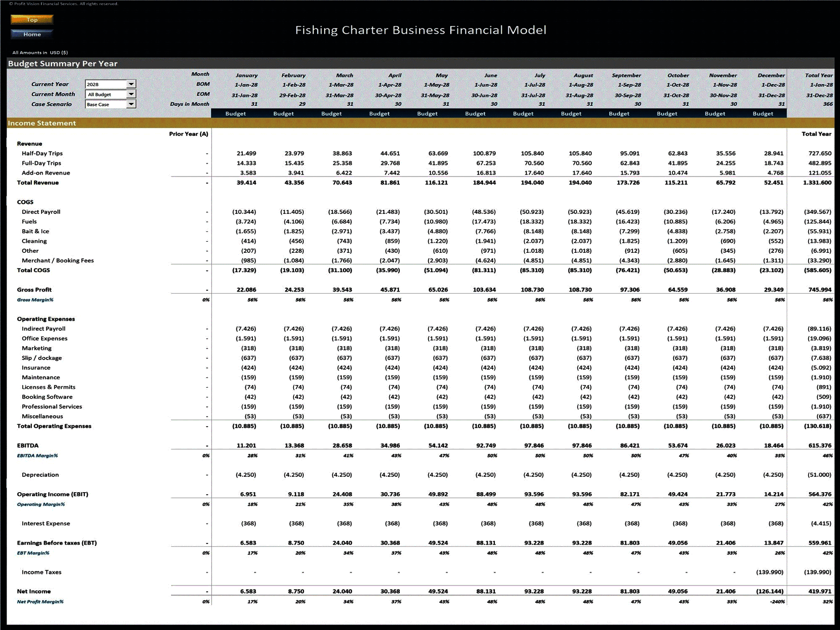Open the Current Year dropdown showing 2028

(x=107, y=84)
